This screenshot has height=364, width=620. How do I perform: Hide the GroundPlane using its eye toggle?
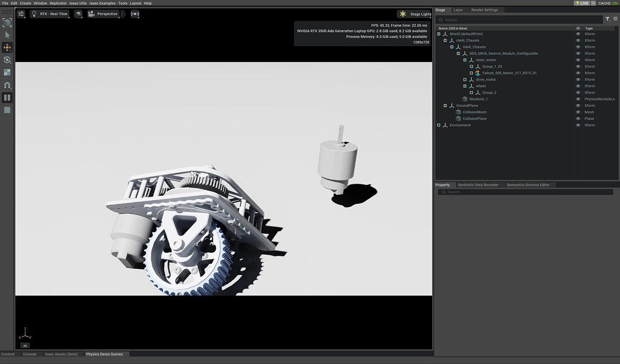pyautogui.click(x=577, y=105)
